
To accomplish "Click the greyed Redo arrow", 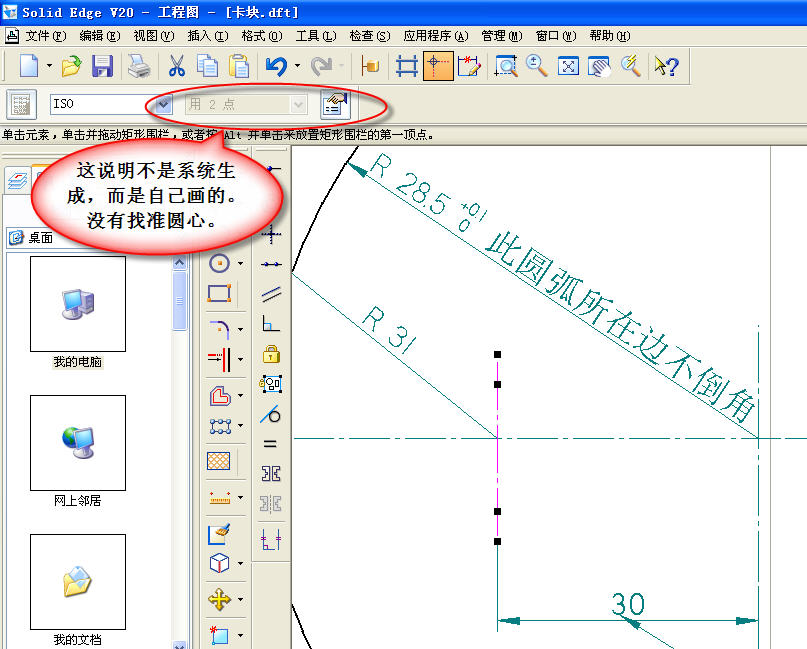I will point(322,66).
